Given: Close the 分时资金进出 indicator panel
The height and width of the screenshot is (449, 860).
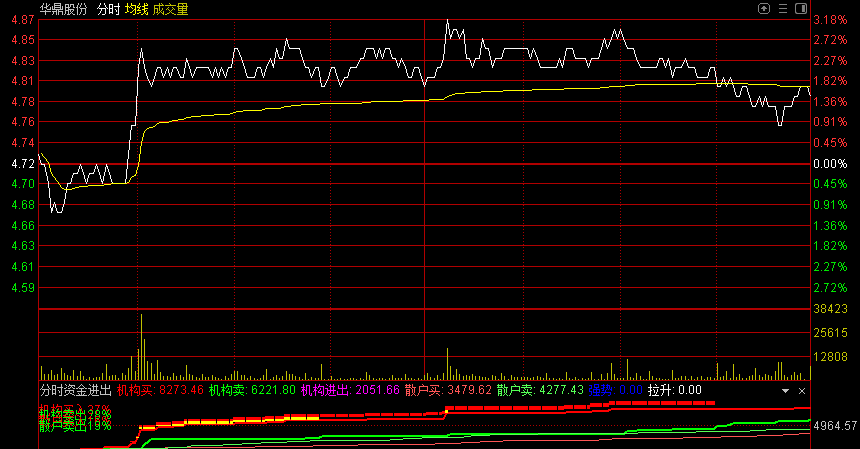Looking at the screenshot, I should coord(801,390).
